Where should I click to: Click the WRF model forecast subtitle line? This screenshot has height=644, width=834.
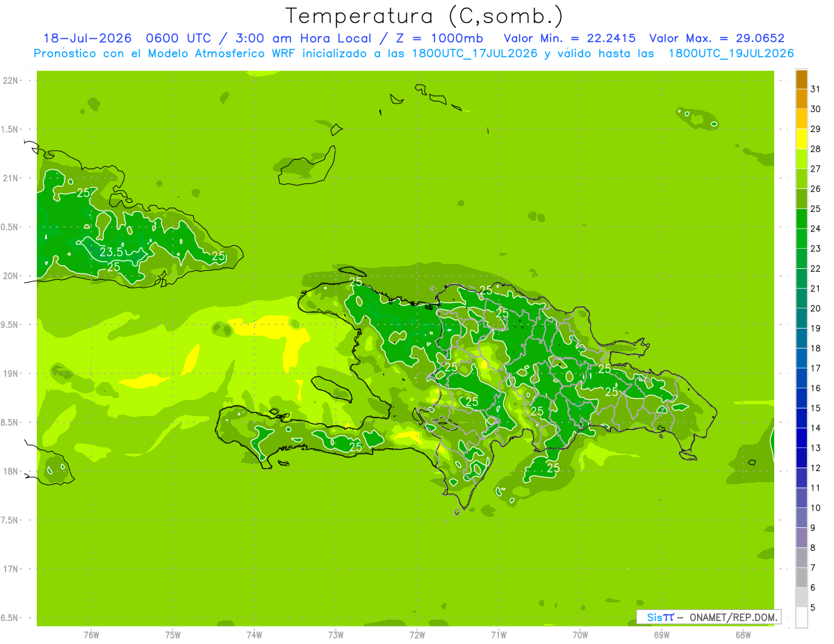(x=414, y=53)
